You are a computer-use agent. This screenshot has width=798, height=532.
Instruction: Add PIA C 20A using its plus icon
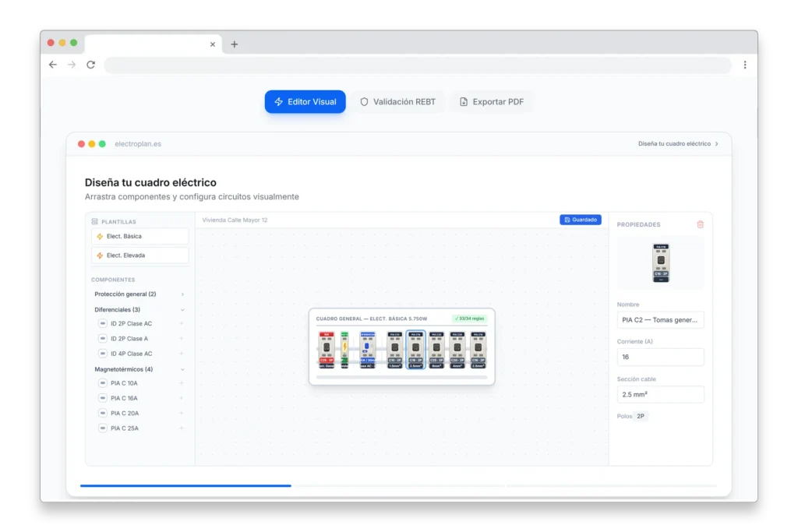(x=181, y=413)
